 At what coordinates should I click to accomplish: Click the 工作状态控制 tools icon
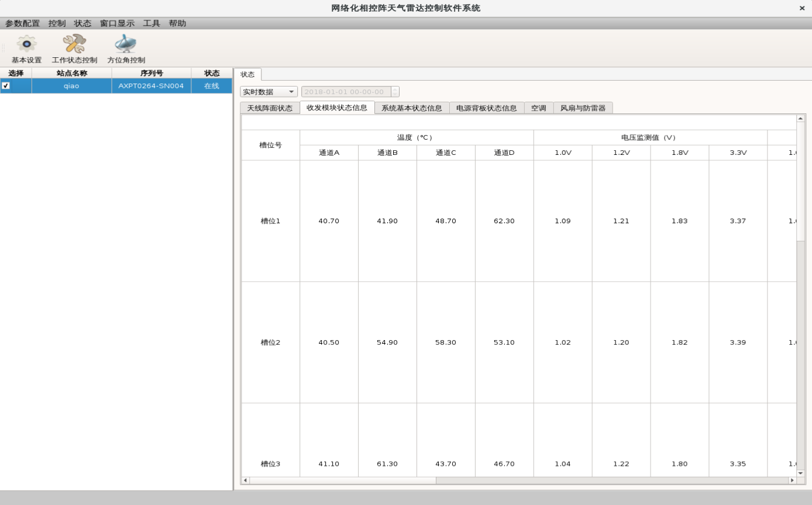[74, 44]
